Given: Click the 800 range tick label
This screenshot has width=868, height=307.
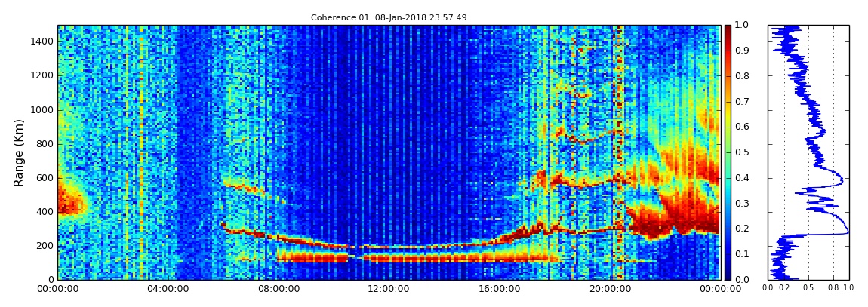Looking at the screenshot, I should [45, 144].
